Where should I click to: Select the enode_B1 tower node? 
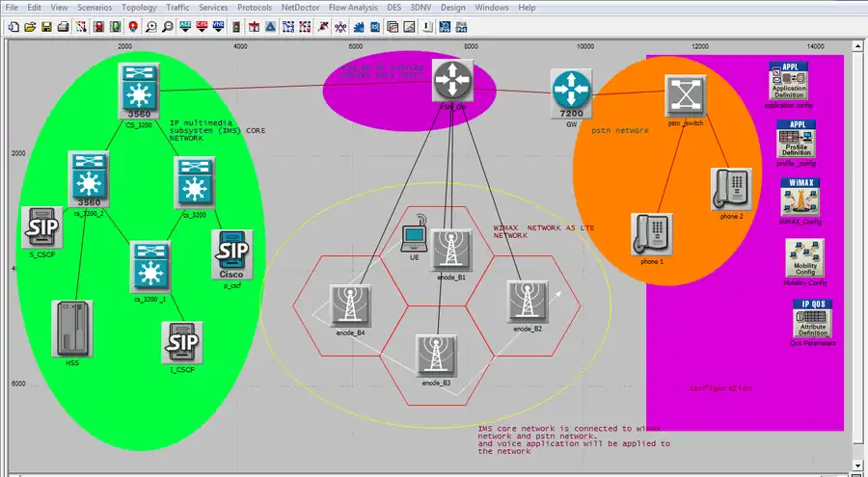451,251
